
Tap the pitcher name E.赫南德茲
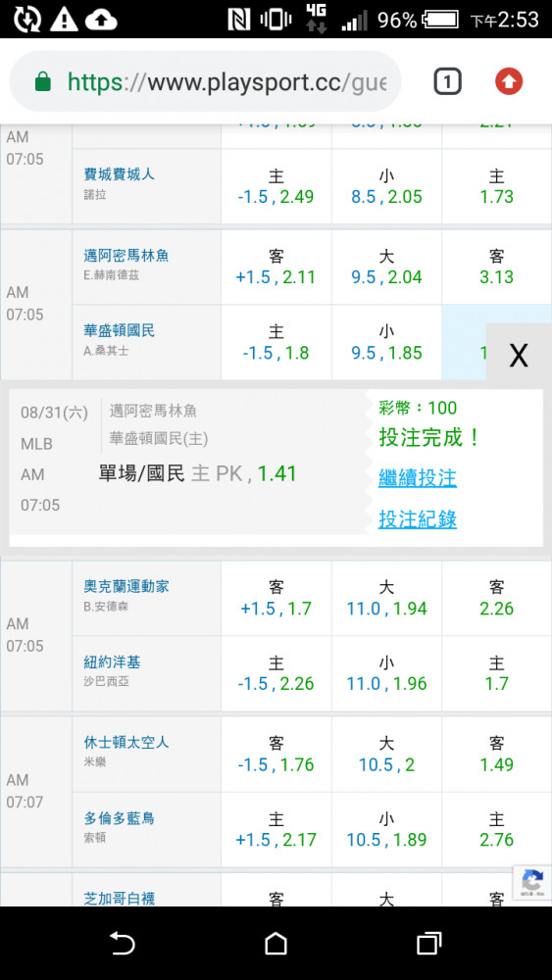pos(111,275)
